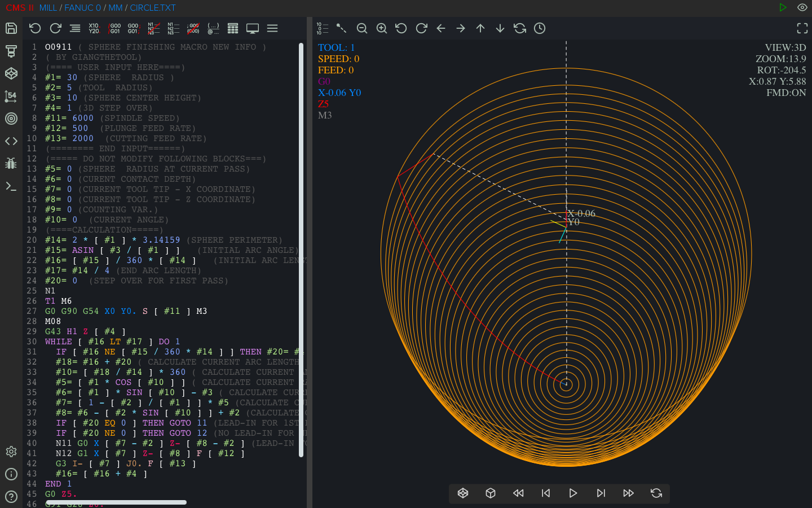This screenshot has height=508, width=812.
Task: Toggle the eye visibility icon at top right
Action: tap(802, 7)
